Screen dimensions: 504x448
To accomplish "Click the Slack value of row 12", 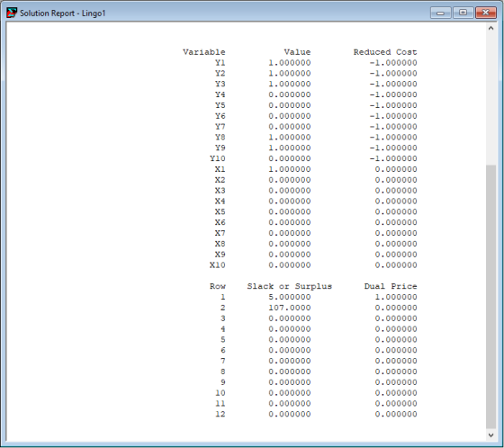I will [290, 414].
